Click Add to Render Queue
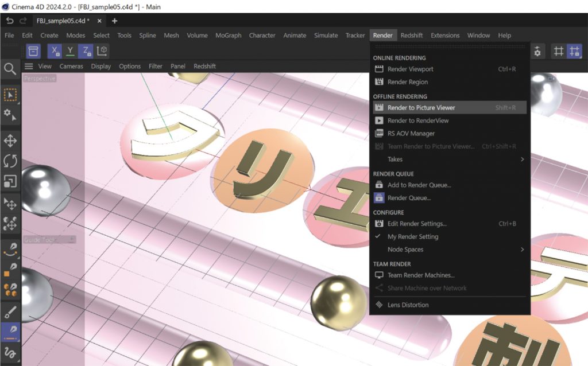This screenshot has width=588, height=366. (x=419, y=185)
